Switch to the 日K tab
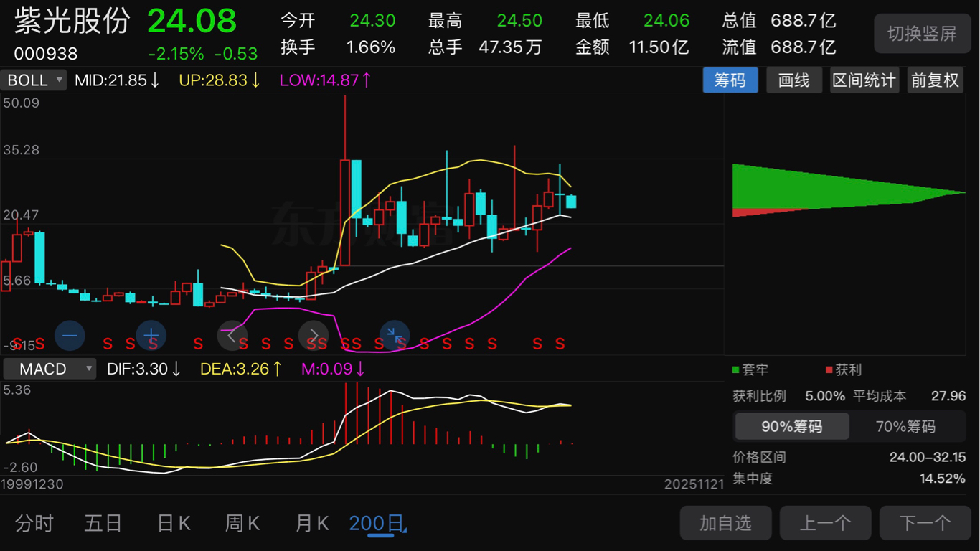 pos(174,524)
